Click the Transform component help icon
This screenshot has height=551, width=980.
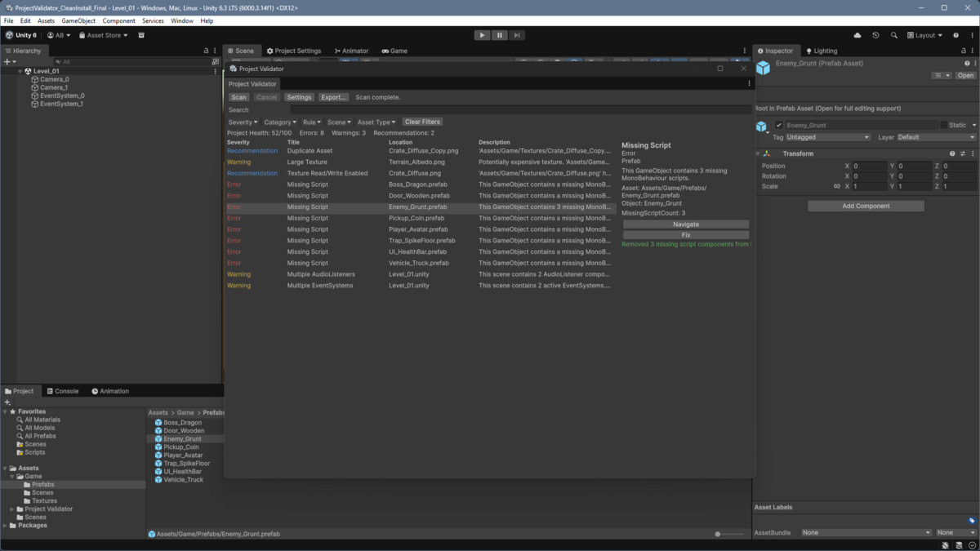click(x=952, y=153)
